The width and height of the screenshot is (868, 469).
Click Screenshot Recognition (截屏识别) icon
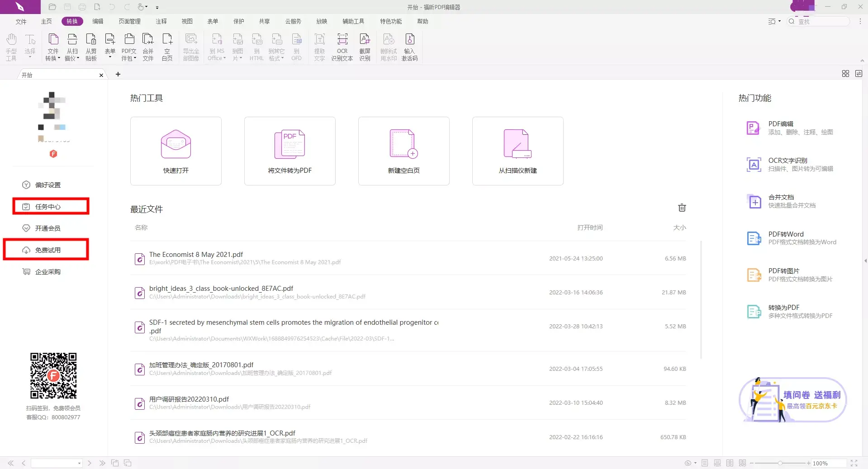pyautogui.click(x=365, y=47)
